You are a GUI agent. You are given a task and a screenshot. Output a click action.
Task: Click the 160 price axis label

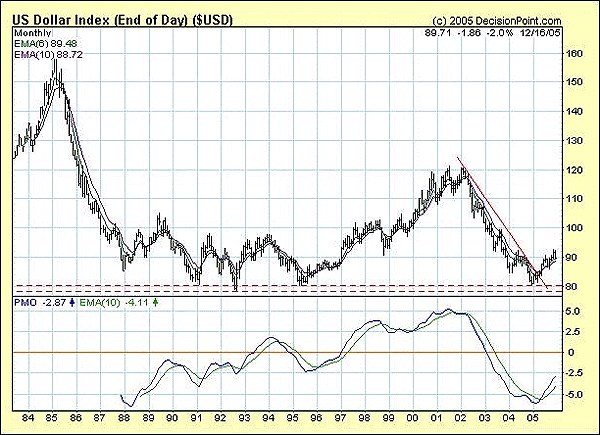[x=574, y=53]
